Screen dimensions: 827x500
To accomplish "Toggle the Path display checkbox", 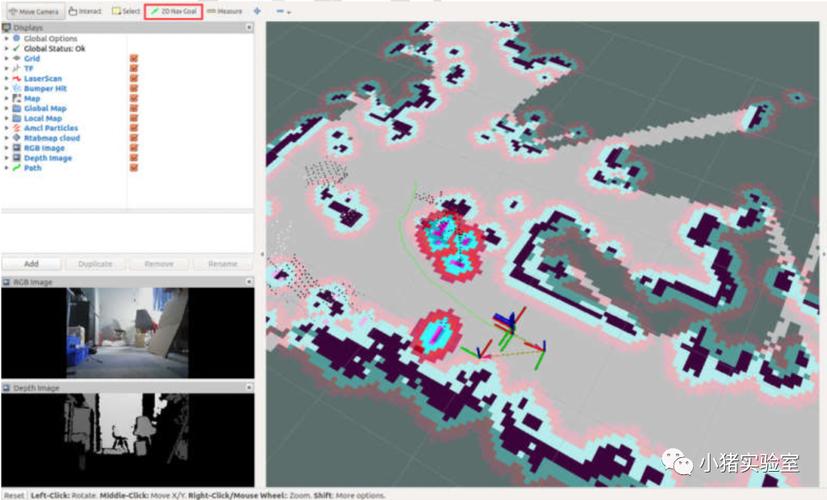I will tap(133, 168).
